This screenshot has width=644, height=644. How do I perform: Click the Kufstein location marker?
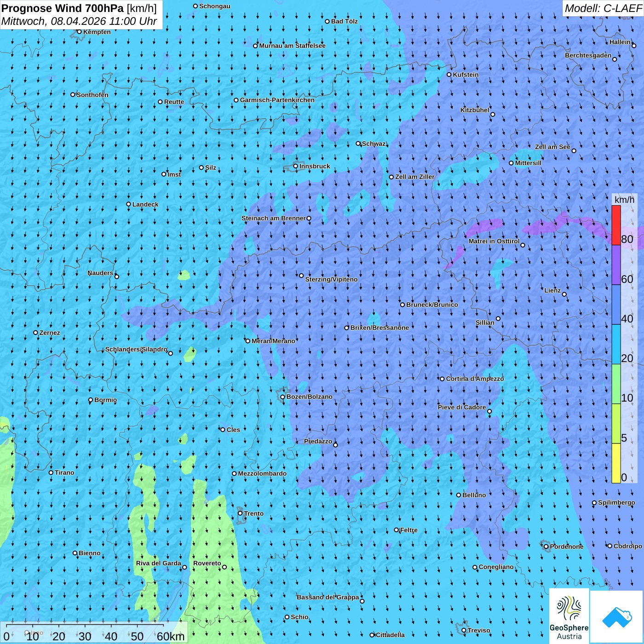point(449,75)
